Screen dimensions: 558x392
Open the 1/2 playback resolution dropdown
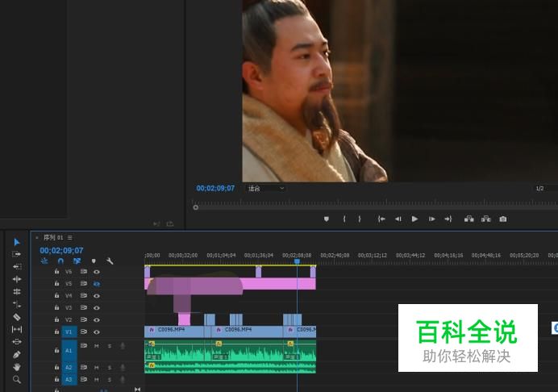545,189
